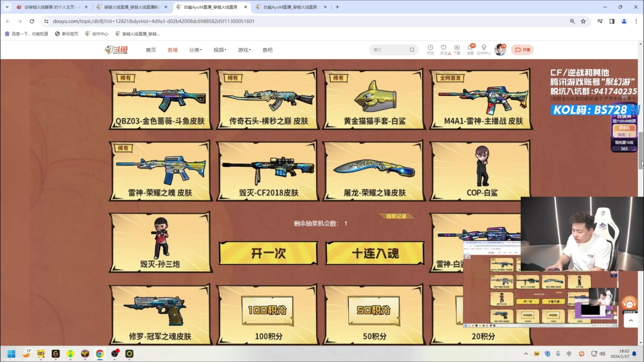Click the page vertical scrollbar thumb
This screenshot has height=362, width=644.
[641, 151]
